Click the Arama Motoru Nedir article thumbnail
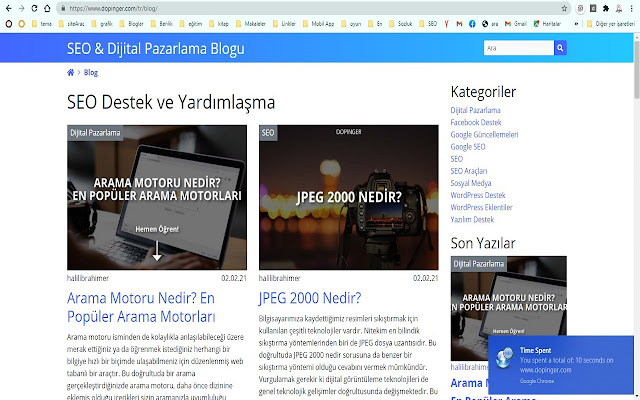640x400 pixels. click(x=157, y=197)
